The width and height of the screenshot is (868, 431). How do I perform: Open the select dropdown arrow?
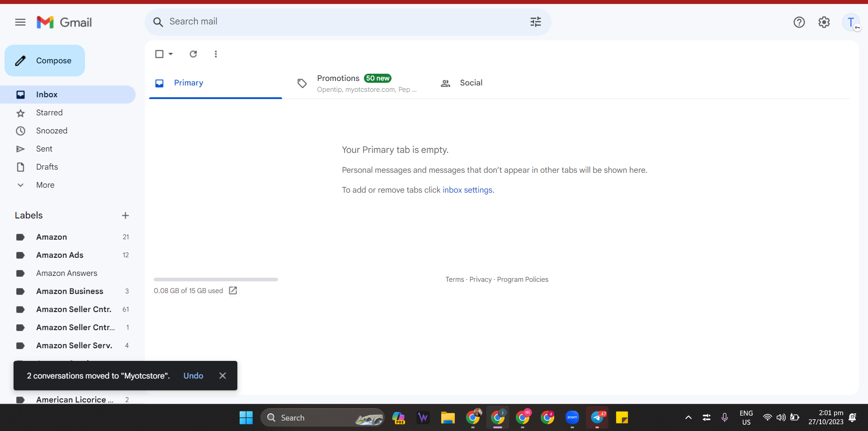click(171, 54)
